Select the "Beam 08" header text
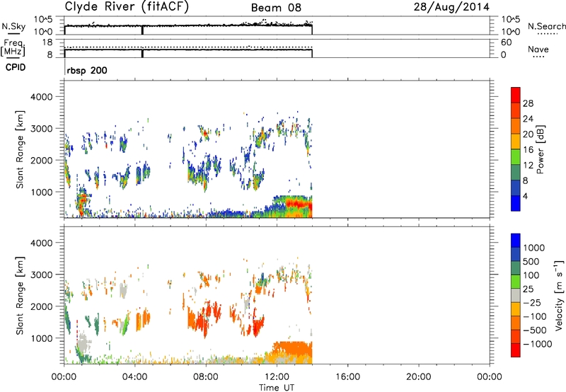Viewport: 566px width, 392px height. [276, 8]
